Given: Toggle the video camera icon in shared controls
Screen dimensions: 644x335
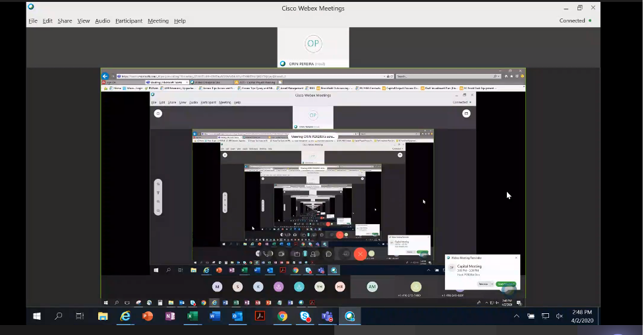Looking at the screenshot, I should 281,254.
